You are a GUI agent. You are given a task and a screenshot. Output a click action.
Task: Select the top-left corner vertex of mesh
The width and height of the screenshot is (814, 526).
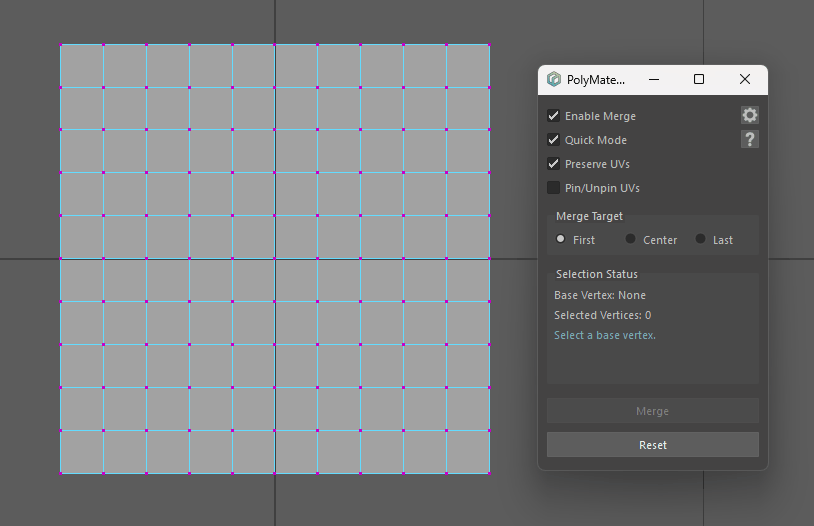[61, 45]
